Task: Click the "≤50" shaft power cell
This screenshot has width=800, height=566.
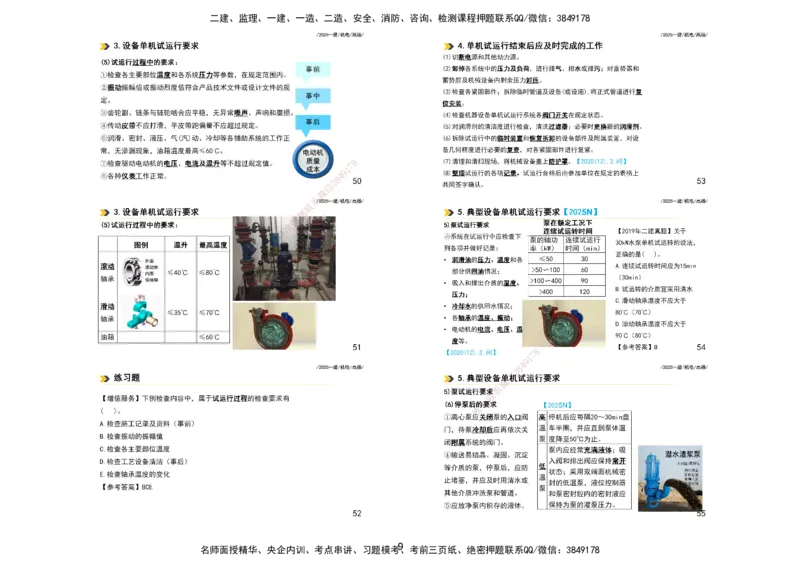Action: click(545, 259)
